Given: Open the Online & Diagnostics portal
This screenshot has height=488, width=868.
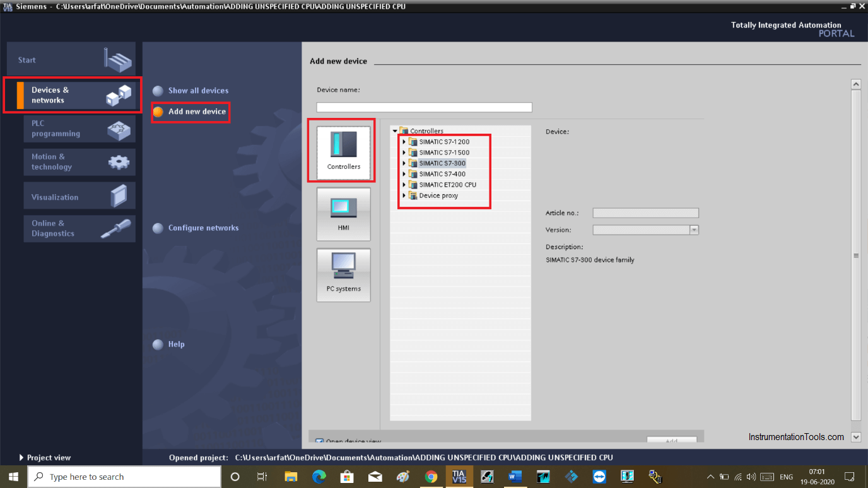Looking at the screenshot, I should tap(79, 228).
